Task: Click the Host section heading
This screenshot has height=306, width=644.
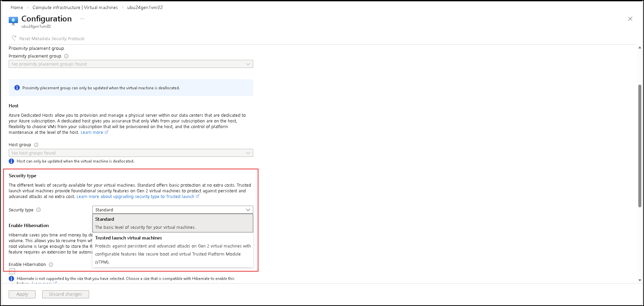Action: [x=14, y=106]
